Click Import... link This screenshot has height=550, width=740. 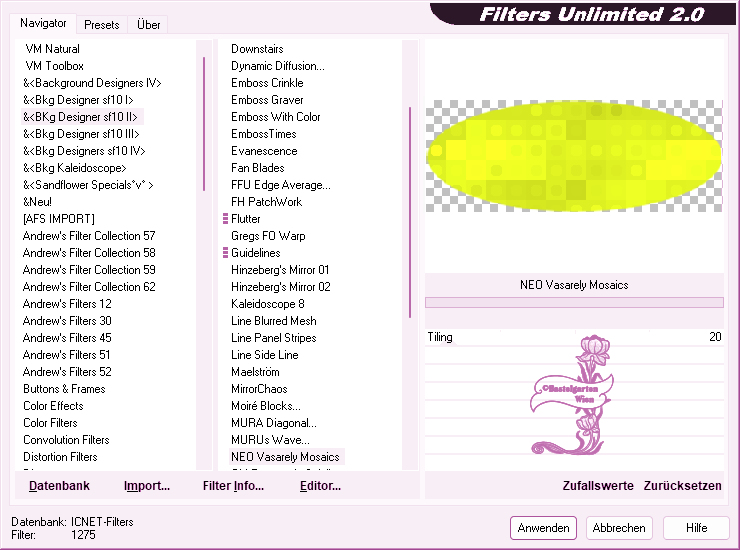tap(147, 486)
